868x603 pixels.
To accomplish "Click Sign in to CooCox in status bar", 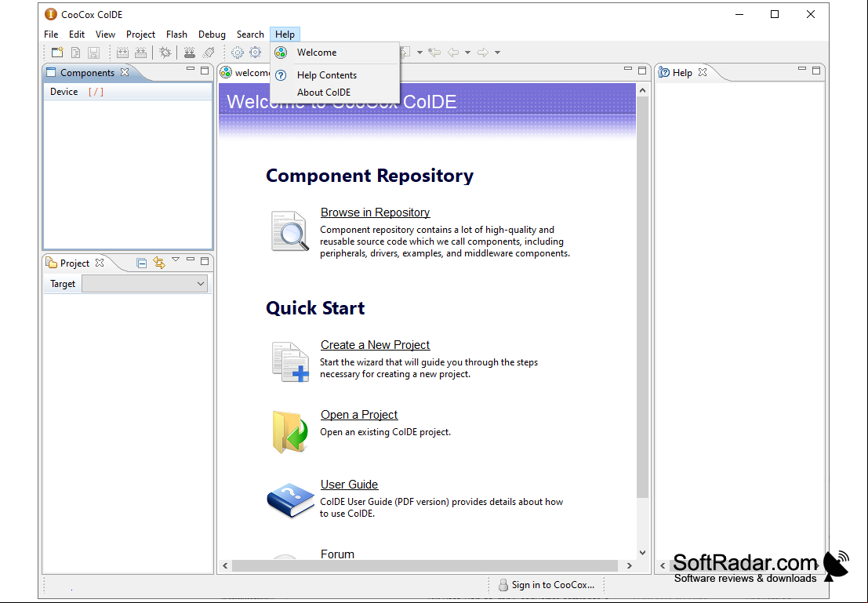I will tap(553, 585).
